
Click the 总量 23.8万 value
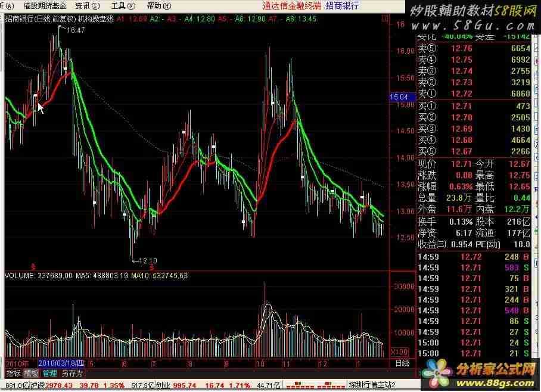coord(459,198)
